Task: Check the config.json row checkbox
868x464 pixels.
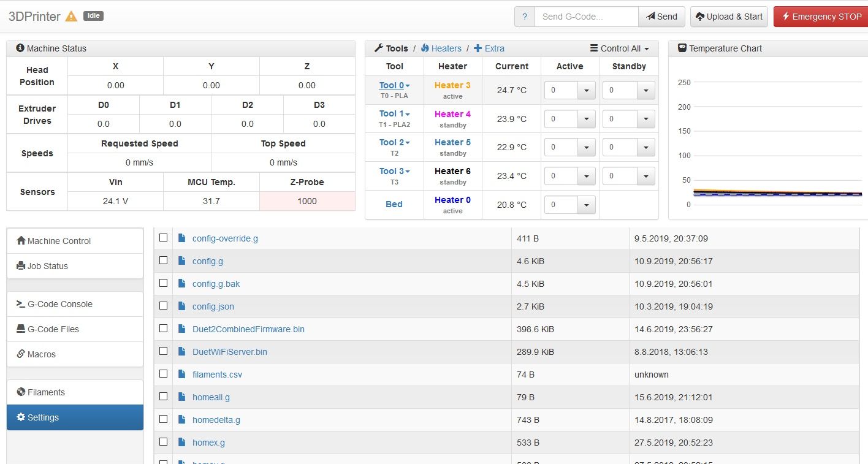Action: coord(163,305)
